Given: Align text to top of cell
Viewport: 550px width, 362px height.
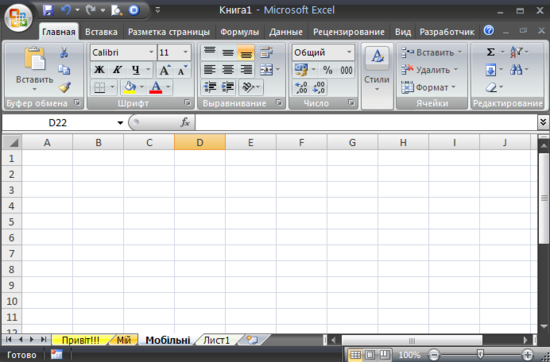Looking at the screenshot, I should click(210, 52).
